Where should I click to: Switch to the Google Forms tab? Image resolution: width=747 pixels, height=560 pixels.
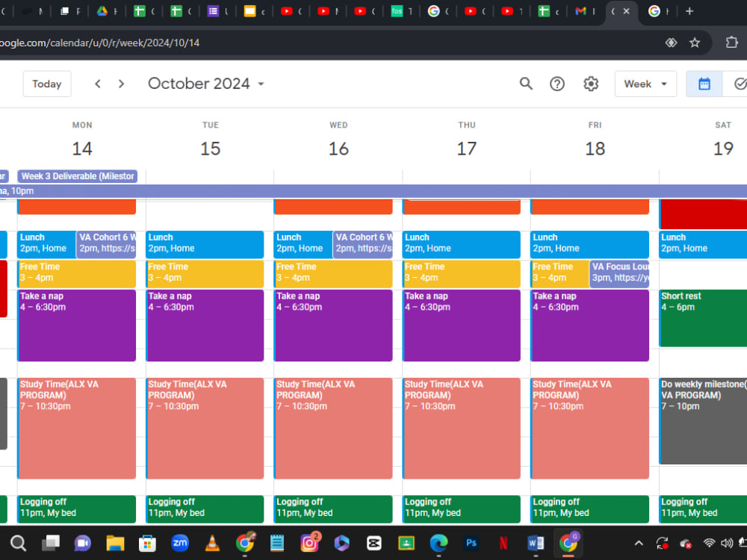[x=212, y=11]
